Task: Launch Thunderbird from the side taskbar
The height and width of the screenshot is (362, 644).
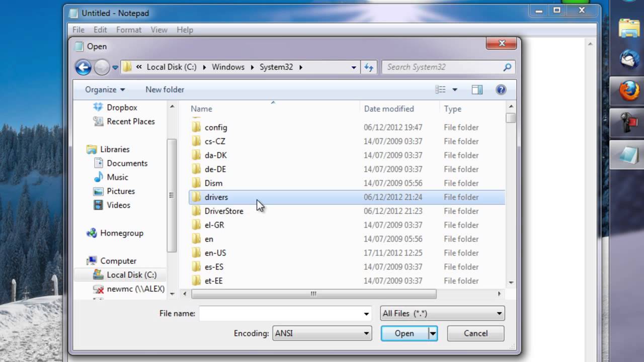Action: 629,60
